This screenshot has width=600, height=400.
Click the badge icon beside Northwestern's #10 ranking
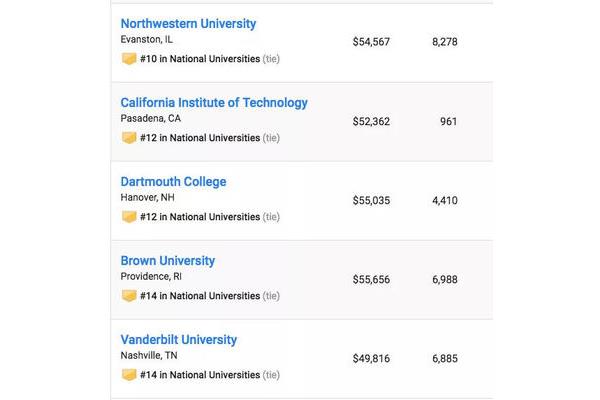click(129, 59)
